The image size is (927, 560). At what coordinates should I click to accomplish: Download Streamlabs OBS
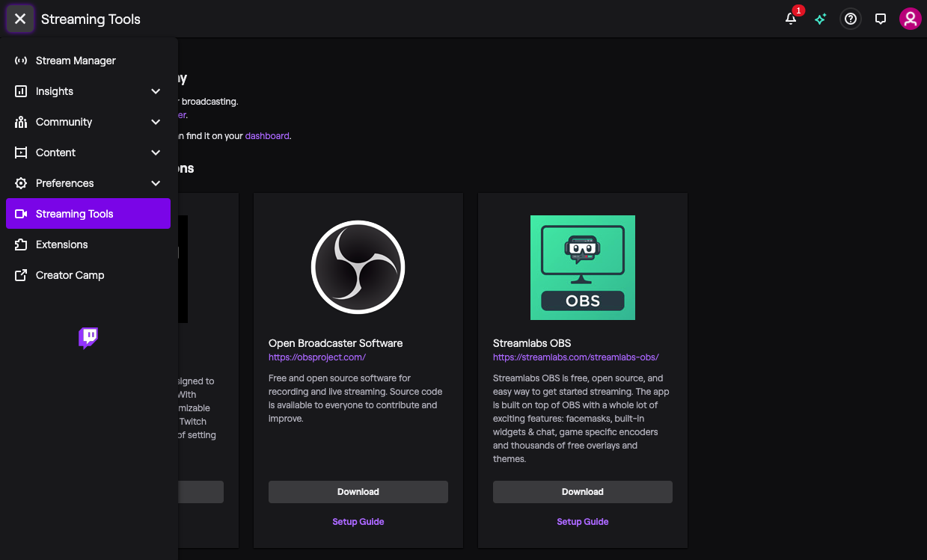coord(583,492)
